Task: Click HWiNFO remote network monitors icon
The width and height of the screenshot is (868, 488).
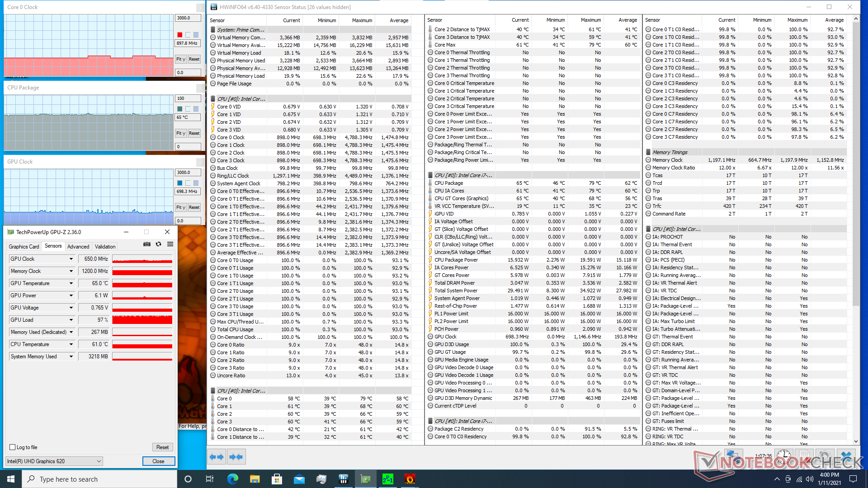Action: (x=733, y=455)
